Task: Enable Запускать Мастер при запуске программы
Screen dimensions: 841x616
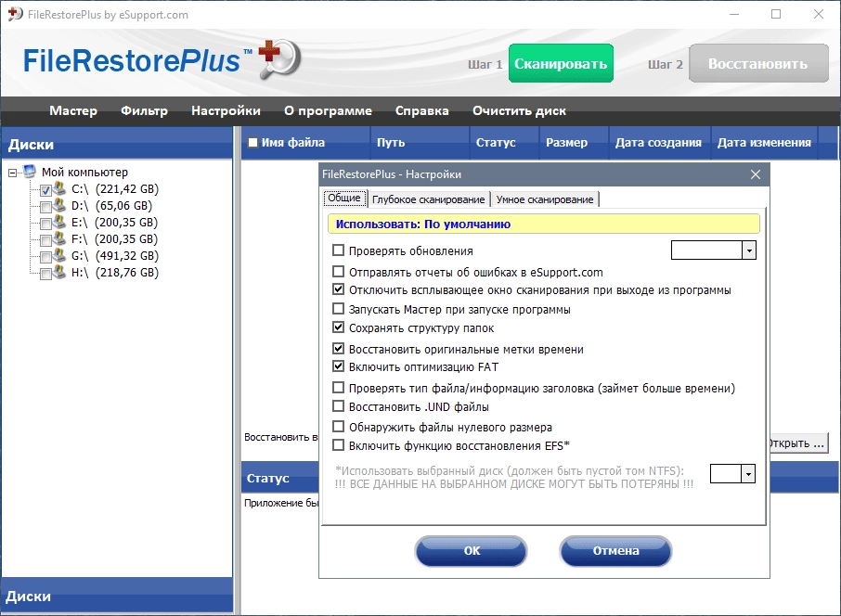Action: point(339,309)
